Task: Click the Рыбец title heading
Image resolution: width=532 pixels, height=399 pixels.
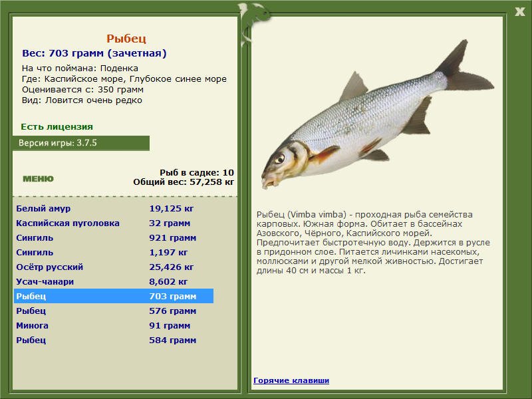Action: 126,39
